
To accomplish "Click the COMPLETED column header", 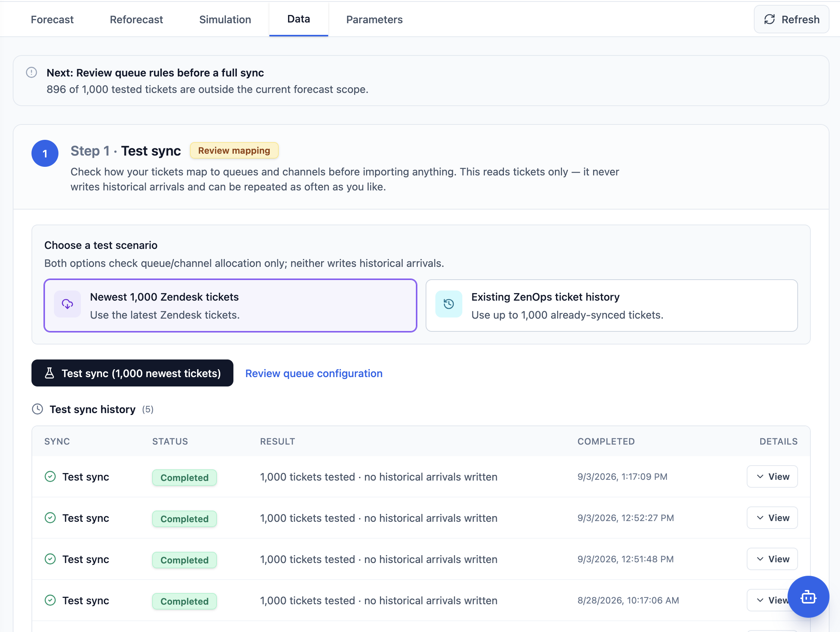I will coord(606,442).
